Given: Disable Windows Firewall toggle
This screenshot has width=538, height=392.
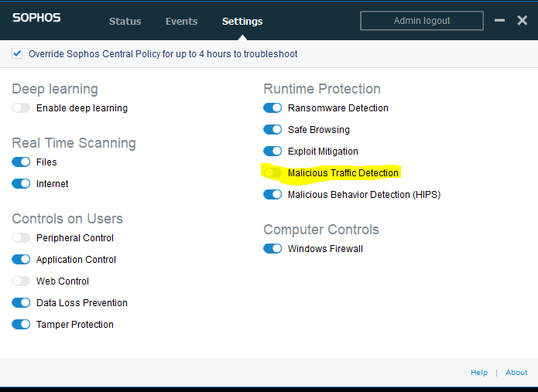Looking at the screenshot, I should coord(272,248).
